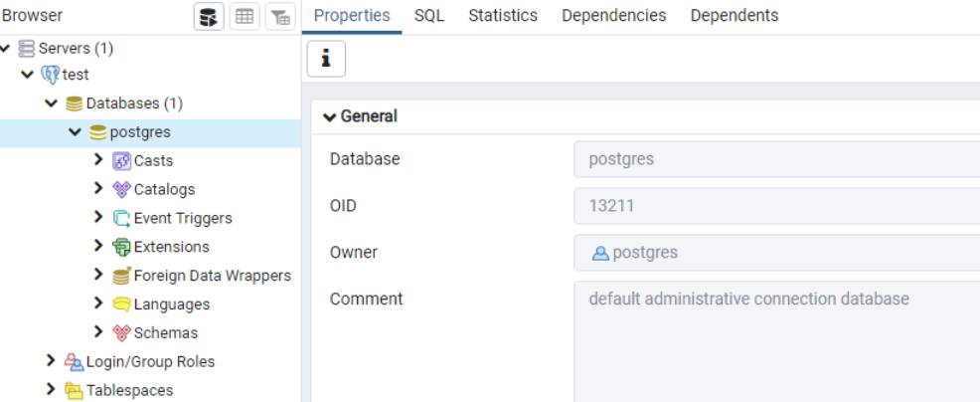Click the Event Triggers node icon

tap(122, 219)
